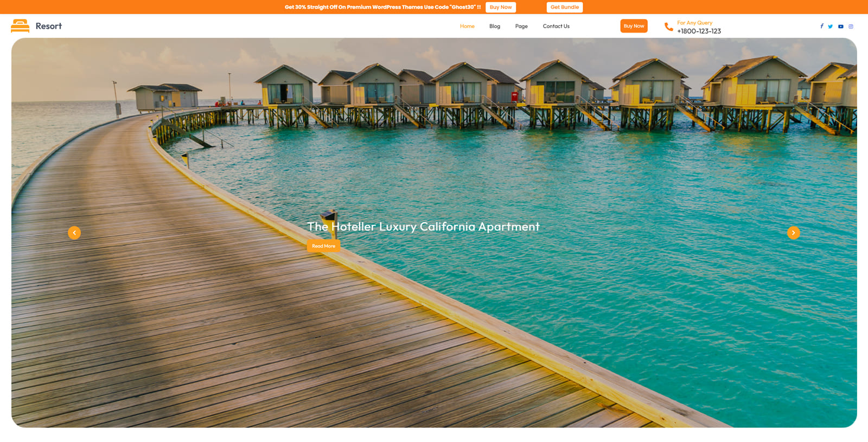The image size is (868, 442).
Task: Open the YouTube social icon
Action: click(x=841, y=26)
